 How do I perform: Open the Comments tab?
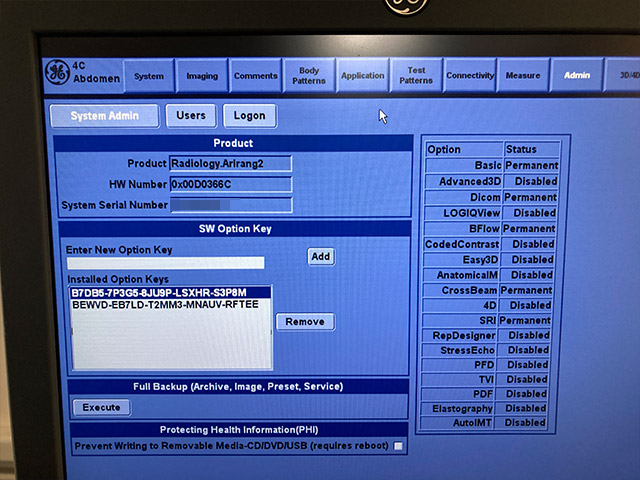pos(256,76)
